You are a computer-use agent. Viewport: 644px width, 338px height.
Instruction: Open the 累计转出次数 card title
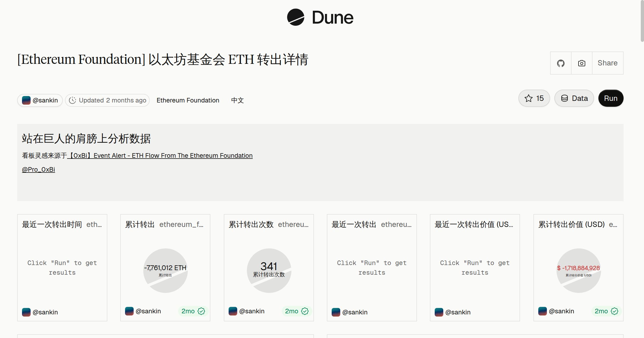coord(251,224)
